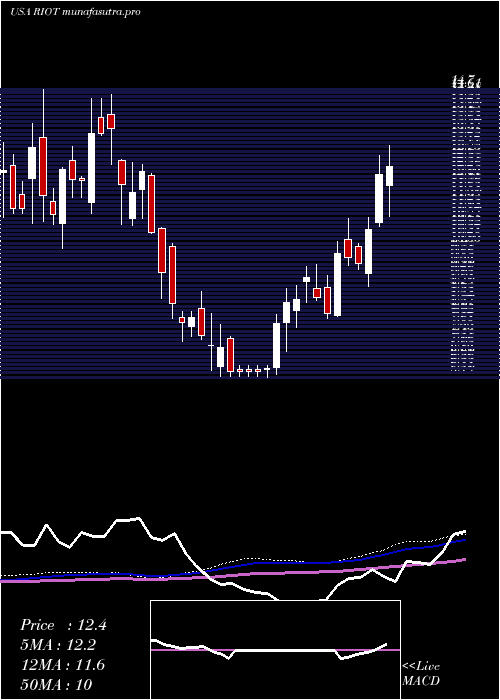Screen dimensions: 500x700
Task: Click the tallest red candle with the highest wick
Action: pos(43,166)
